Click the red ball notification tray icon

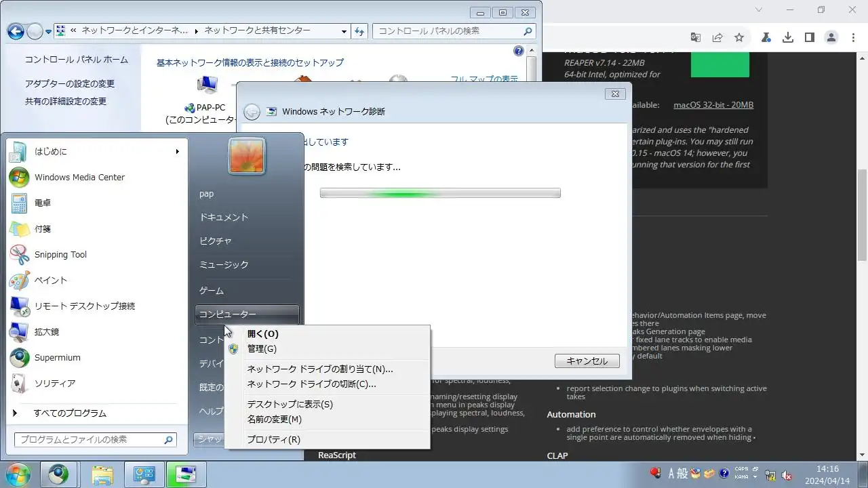(x=656, y=472)
